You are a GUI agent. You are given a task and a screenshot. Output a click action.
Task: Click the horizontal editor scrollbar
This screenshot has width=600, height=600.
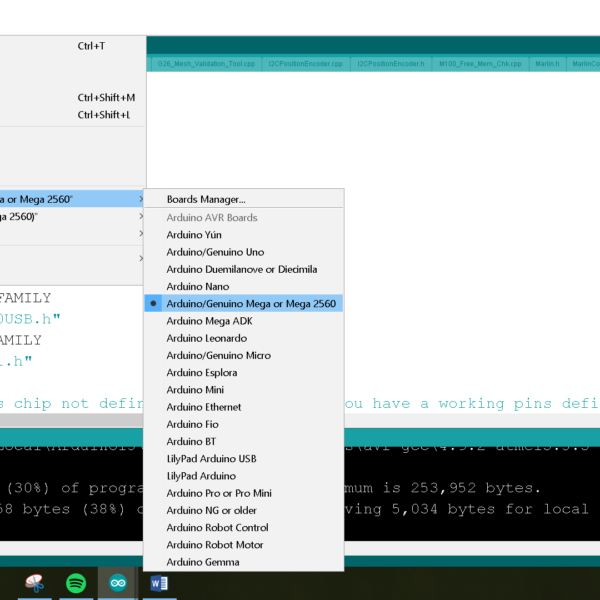[x=71, y=421]
